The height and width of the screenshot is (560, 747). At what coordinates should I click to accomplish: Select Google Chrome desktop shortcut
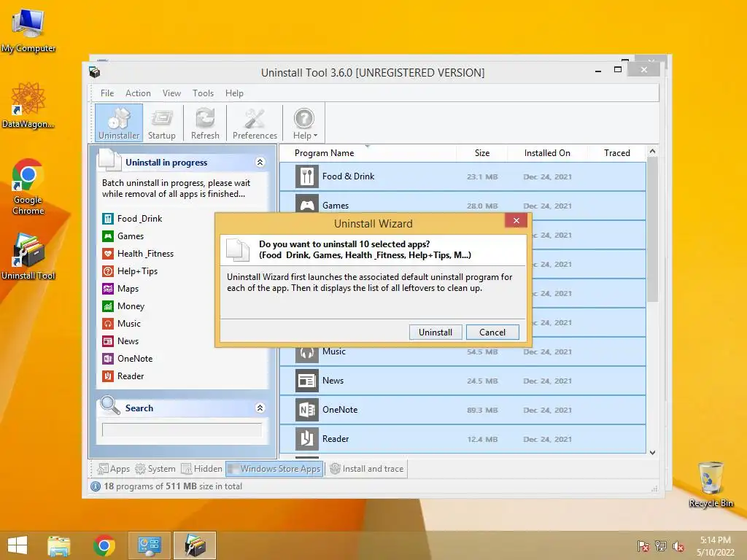28,187
